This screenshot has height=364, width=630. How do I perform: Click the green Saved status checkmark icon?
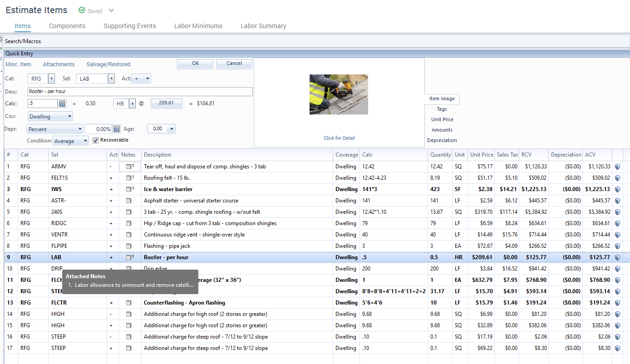(x=82, y=10)
